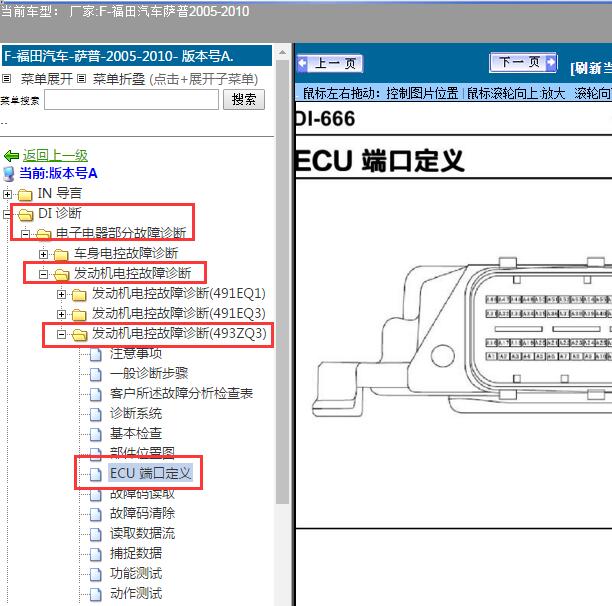Screen dimensions: 612x606
Task: Click the 搜索 button
Action: click(x=244, y=100)
